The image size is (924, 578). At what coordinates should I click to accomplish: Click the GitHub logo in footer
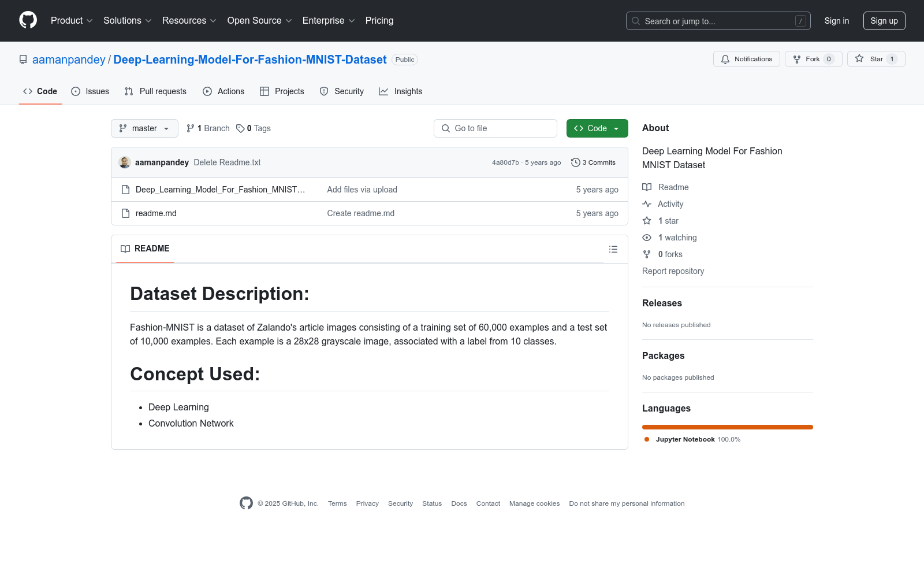[246, 503]
